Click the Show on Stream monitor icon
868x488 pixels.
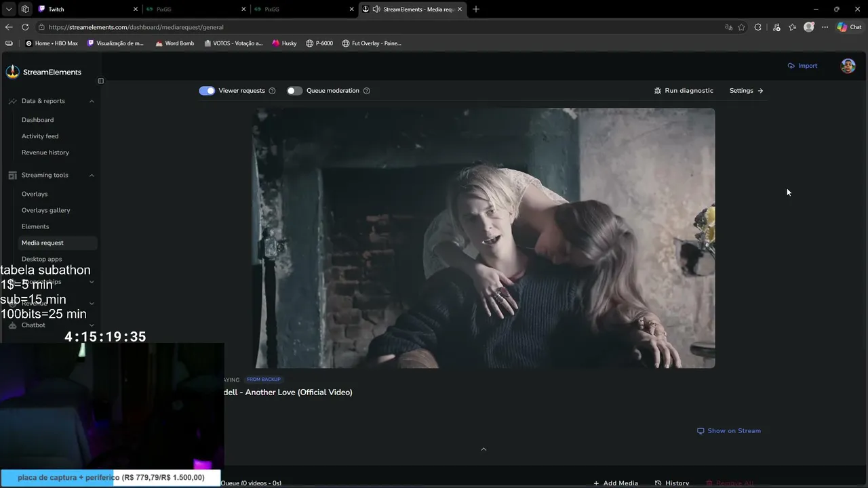point(701,431)
